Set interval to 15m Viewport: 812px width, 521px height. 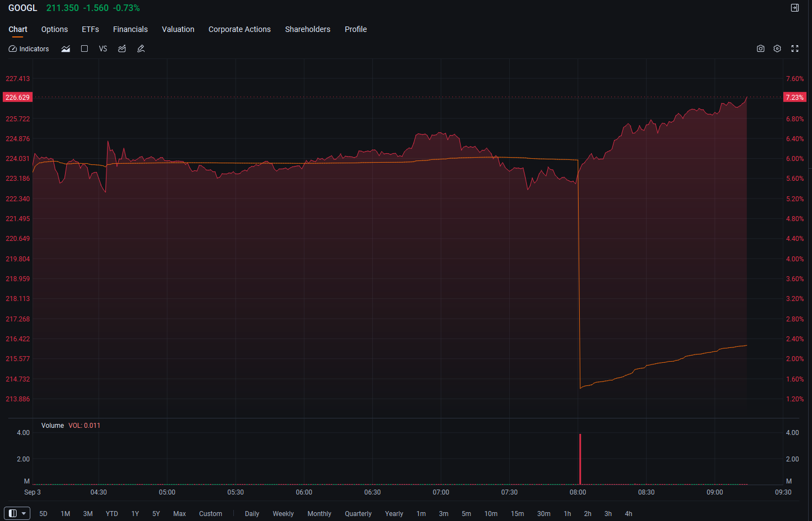coord(517,514)
